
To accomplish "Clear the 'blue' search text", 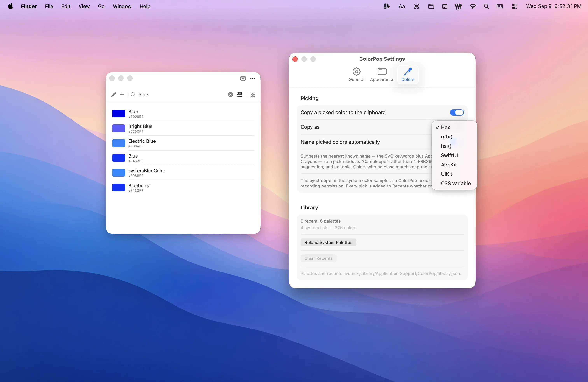I will click(230, 95).
